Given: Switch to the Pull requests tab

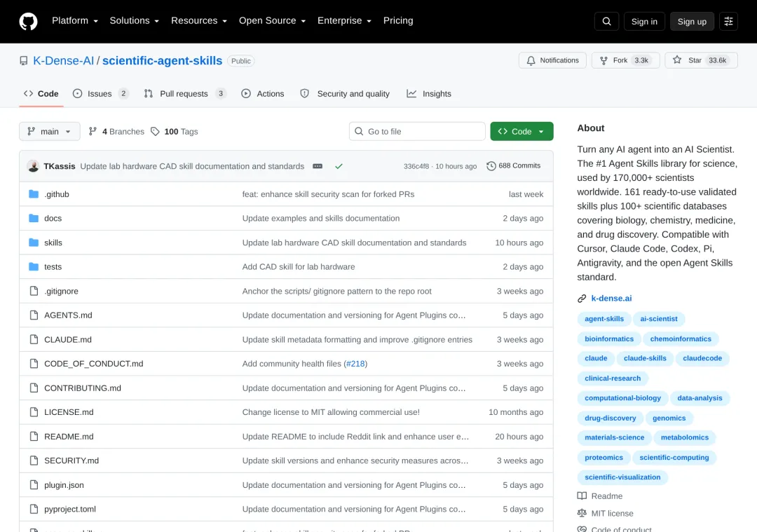Looking at the screenshot, I should point(185,94).
